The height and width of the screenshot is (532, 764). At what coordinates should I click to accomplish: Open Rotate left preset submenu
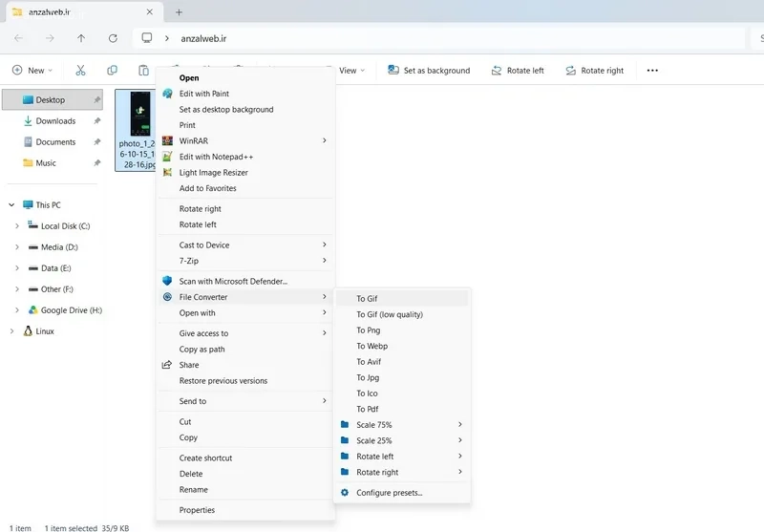pyautogui.click(x=402, y=456)
